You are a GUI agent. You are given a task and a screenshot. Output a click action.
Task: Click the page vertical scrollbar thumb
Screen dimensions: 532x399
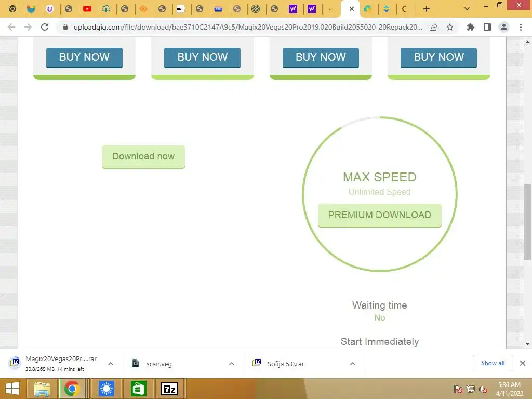click(x=527, y=222)
